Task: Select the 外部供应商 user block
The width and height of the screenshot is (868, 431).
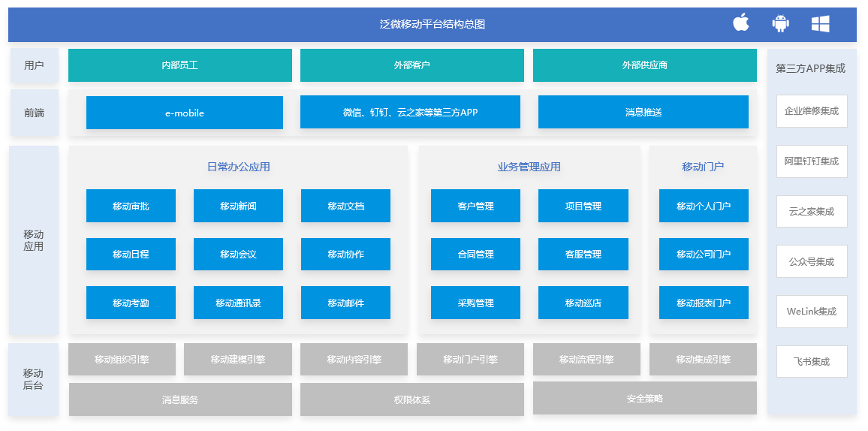Action: (x=645, y=65)
